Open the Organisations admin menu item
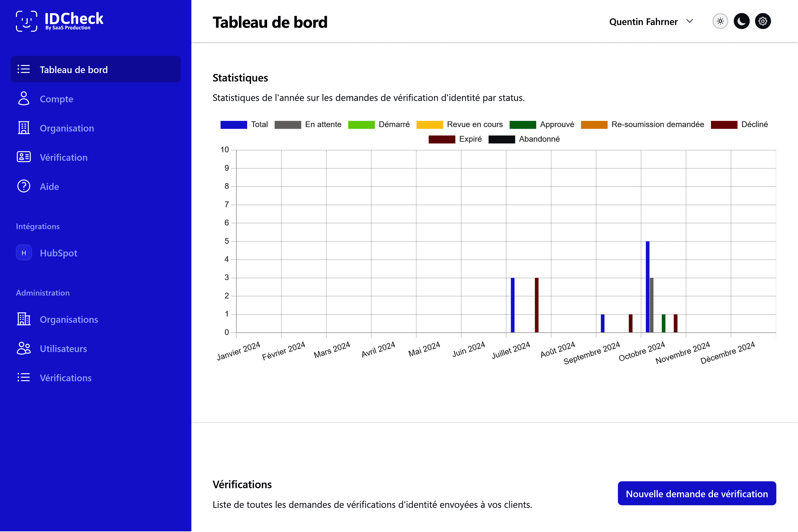The image size is (798, 532). click(x=69, y=319)
